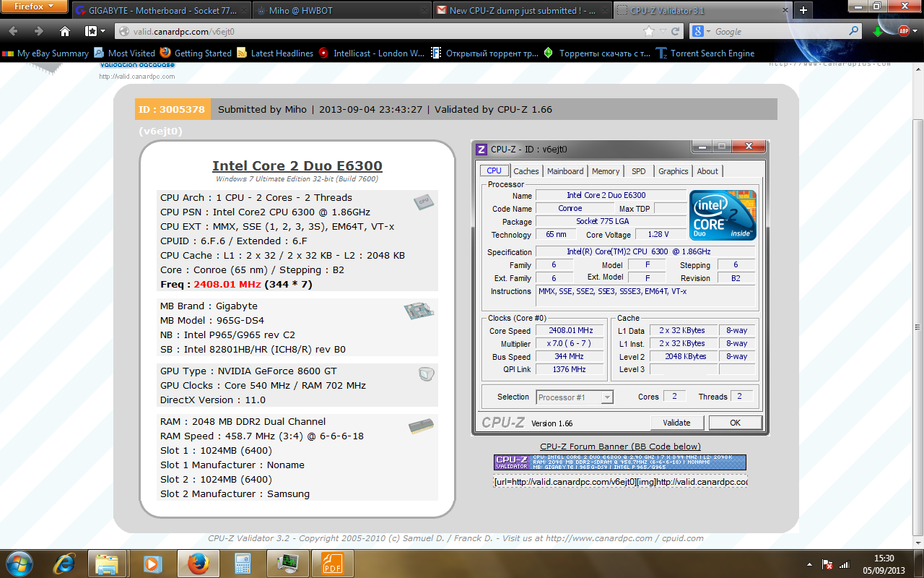This screenshot has width=924, height=578.
Task: Open Action Center flag tray icon
Action: 827,564
